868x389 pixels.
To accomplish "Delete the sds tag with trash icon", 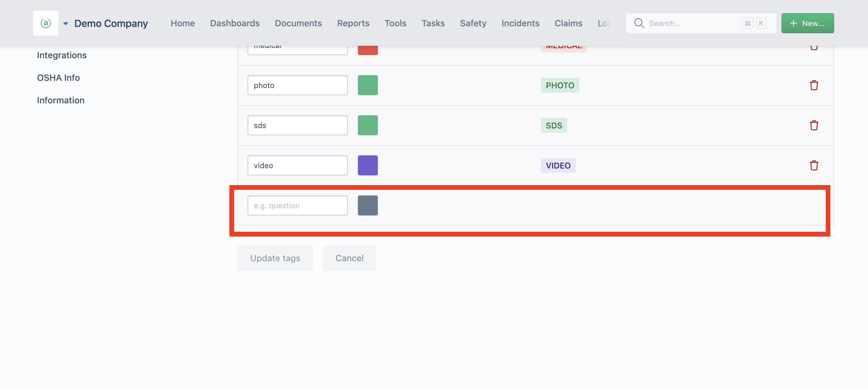I will point(814,125).
